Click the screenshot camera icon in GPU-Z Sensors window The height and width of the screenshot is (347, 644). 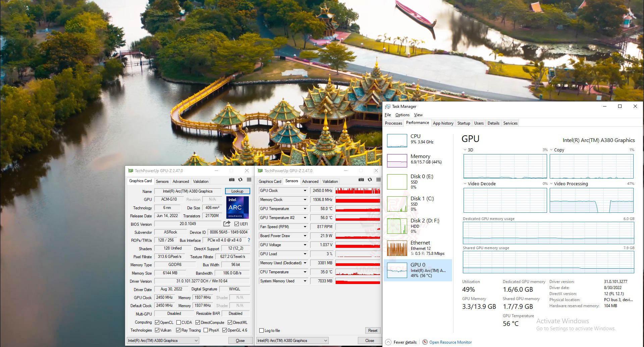pyautogui.click(x=361, y=180)
